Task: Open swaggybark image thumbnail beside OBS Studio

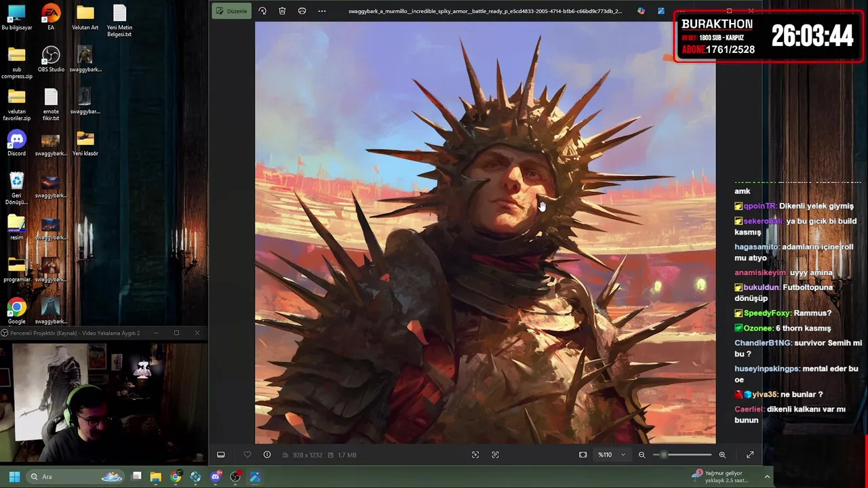Action: coord(85,60)
